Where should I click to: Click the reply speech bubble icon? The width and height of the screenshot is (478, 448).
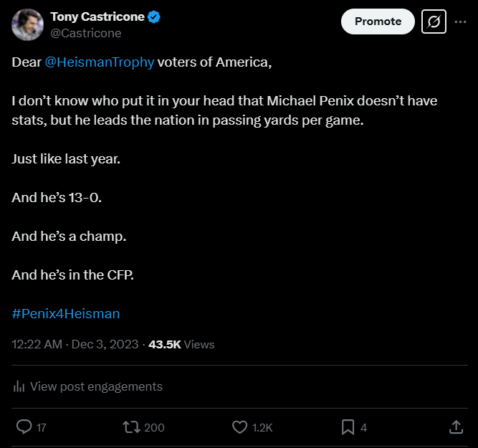[24, 427]
